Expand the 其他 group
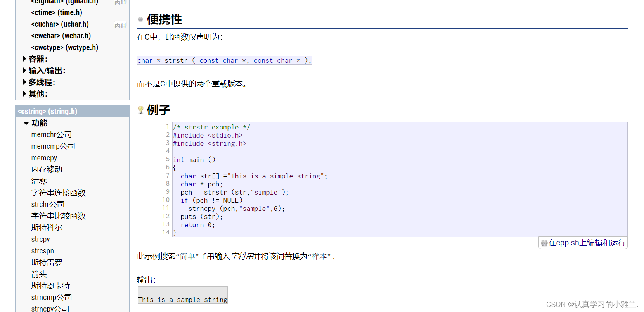Screen dimensions: 644x312 coord(25,94)
